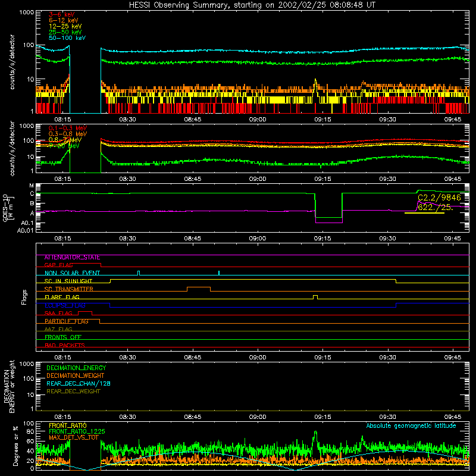Click the 08:30 tick label under GOES panel
Image resolution: width=476 pixels, height=476 pixels.
pos(127,239)
